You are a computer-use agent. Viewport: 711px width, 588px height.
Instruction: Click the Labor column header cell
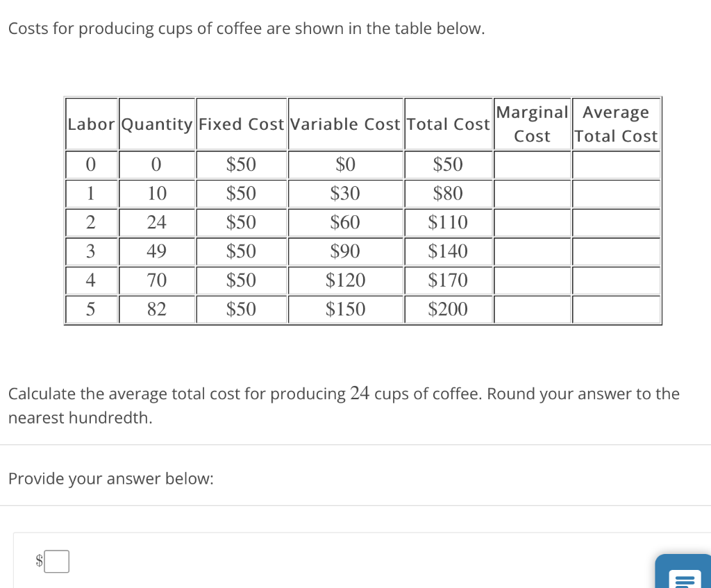[x=91, y=124]
